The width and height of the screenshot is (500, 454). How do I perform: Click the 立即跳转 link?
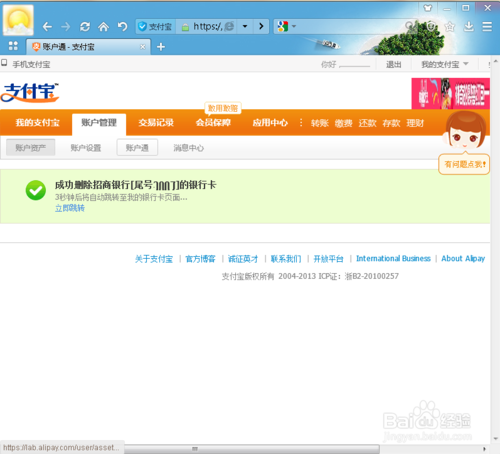coord(70,208)
